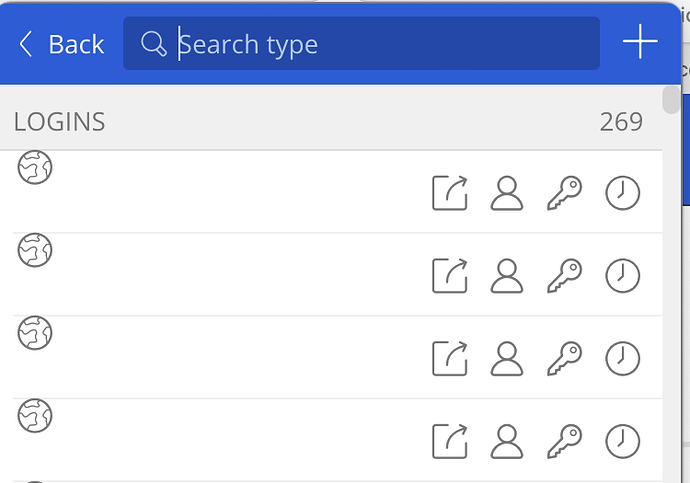Focus the Search type input field

pos(361,43)
